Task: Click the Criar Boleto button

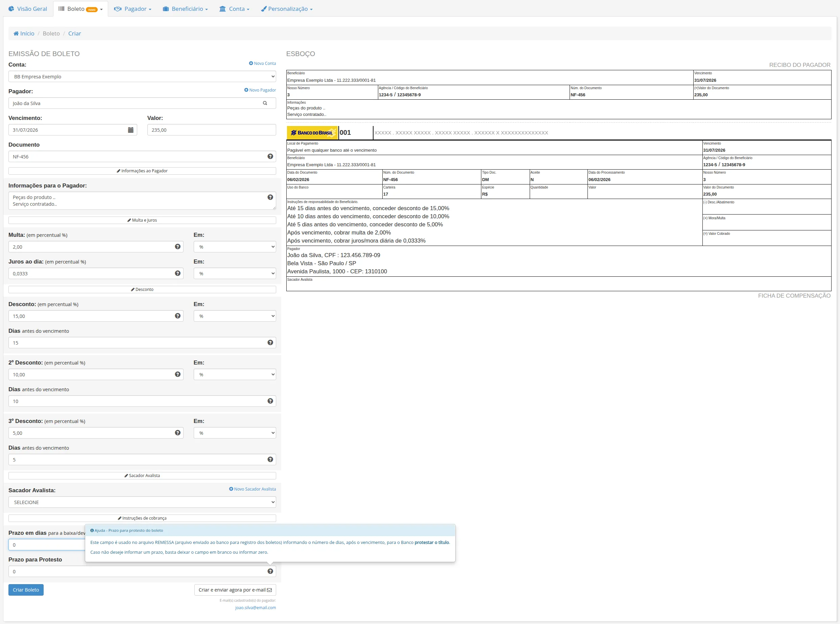Action: pos(26,590)
